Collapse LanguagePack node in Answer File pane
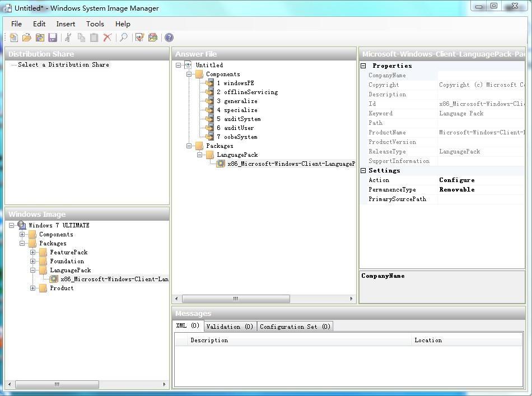Screen dimensions: 532x396 tap(200, 155)
